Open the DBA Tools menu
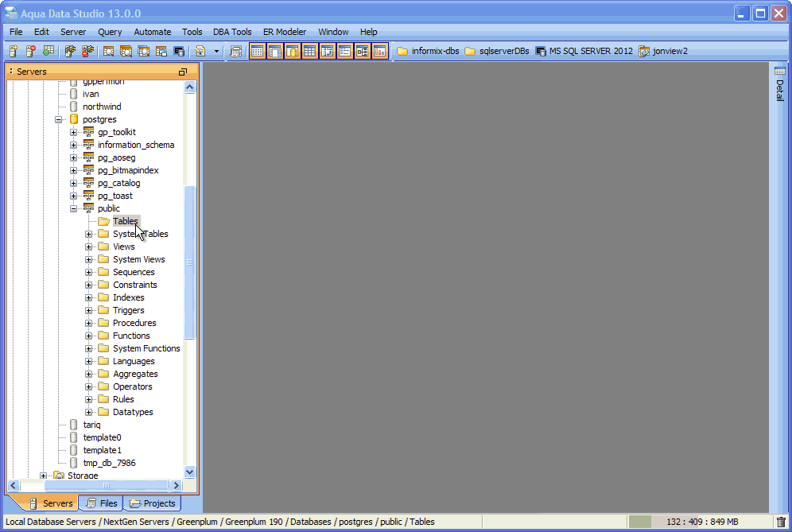Viewport: 792px width, 532px height. point(232,32)
